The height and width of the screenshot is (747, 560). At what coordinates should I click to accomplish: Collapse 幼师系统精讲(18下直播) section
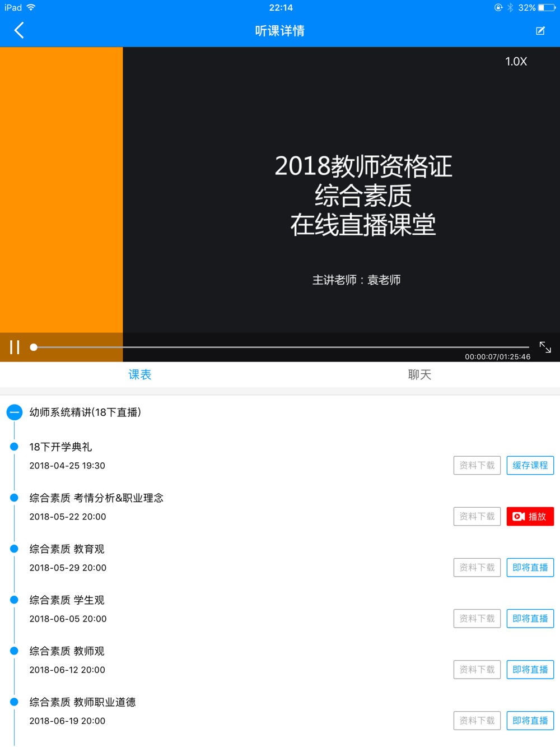point(15,412)
